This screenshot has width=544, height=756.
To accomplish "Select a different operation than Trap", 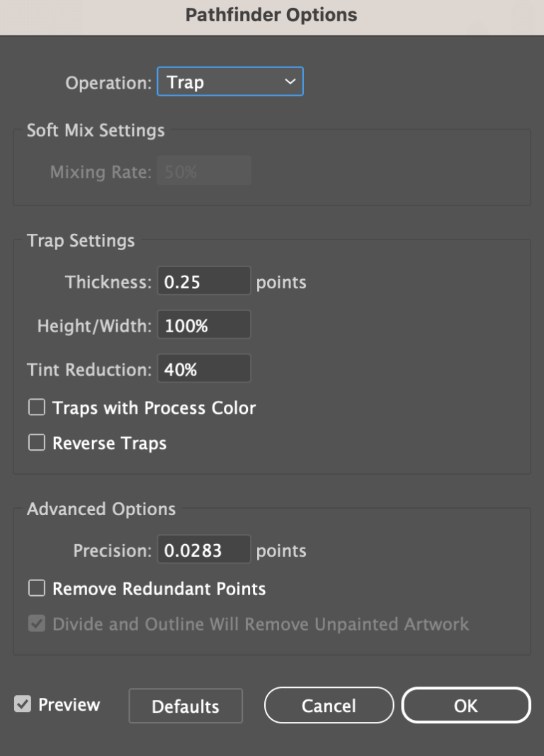I will click(x=230, y=81).
